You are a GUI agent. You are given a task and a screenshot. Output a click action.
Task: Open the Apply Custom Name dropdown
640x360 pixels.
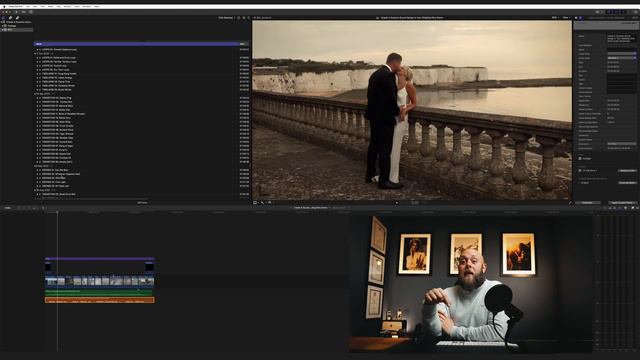(622, 202)
